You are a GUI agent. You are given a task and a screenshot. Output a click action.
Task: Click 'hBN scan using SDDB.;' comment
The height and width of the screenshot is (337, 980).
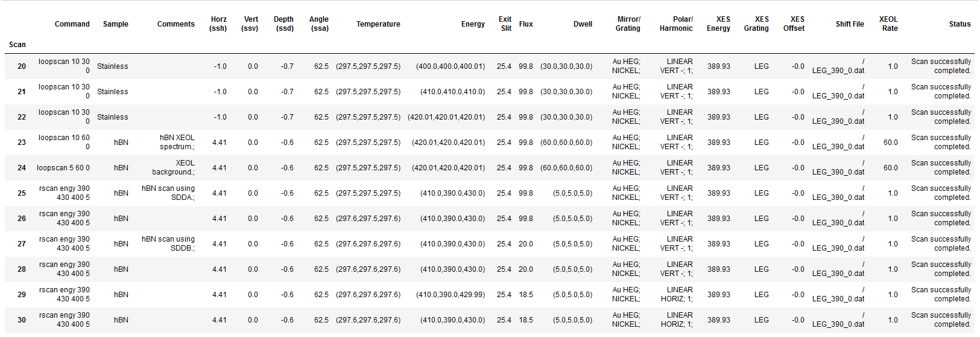tap(168, 243)
